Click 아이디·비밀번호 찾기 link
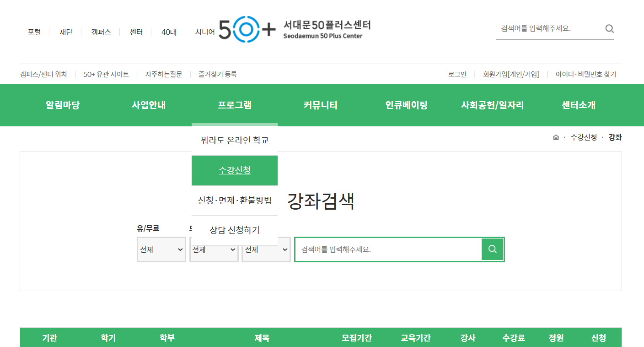Screen dimensions: 644x347 pos(585,74)
